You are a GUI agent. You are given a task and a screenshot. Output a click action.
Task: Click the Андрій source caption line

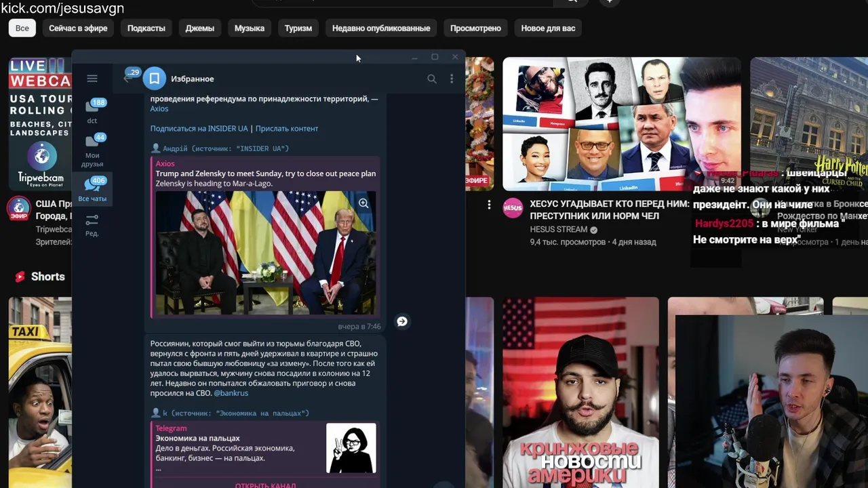pos(220,148)
